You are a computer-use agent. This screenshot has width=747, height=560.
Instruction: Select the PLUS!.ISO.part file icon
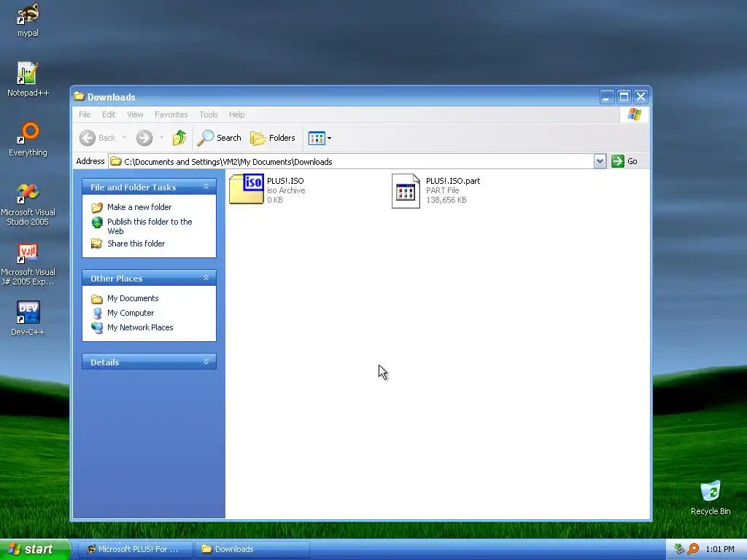(406, 190)
